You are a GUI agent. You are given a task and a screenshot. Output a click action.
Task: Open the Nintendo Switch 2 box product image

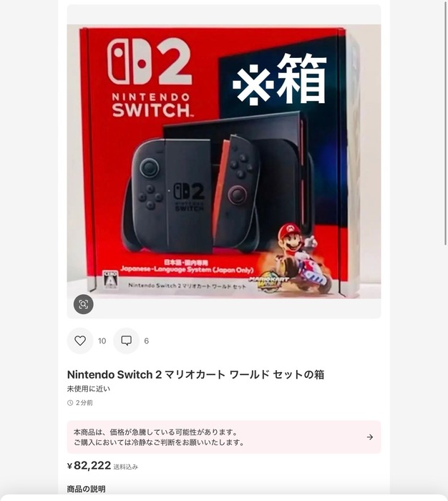[224, 161]
